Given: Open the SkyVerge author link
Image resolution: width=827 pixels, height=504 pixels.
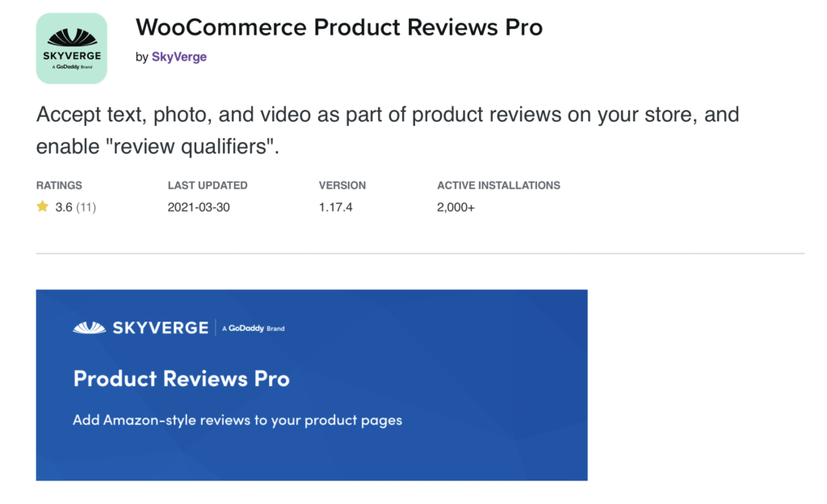Looking at the screenshot, I should pos(178,57).
